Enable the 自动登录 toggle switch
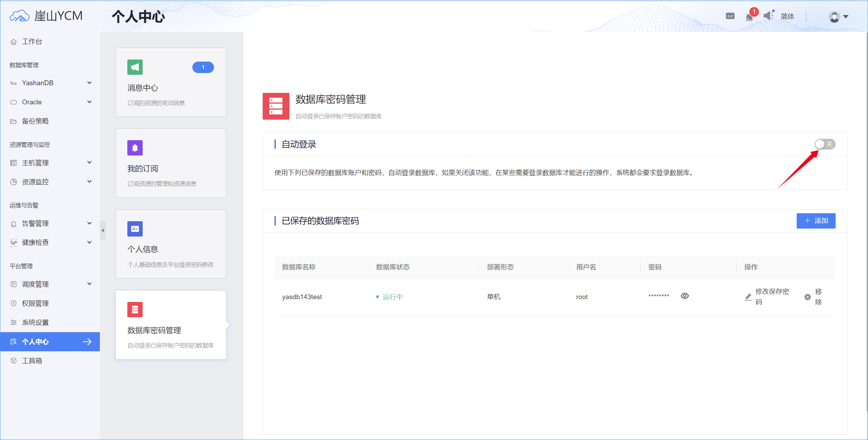 click(825, 144)
